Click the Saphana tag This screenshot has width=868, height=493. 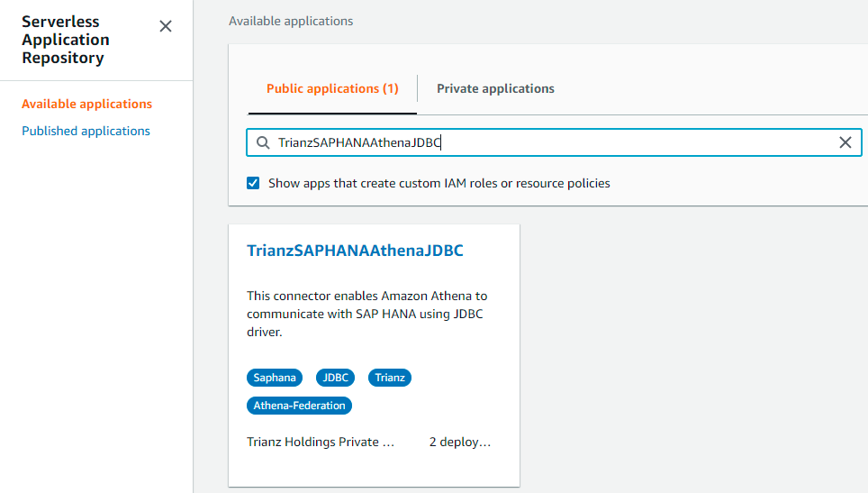click(275, 378)
